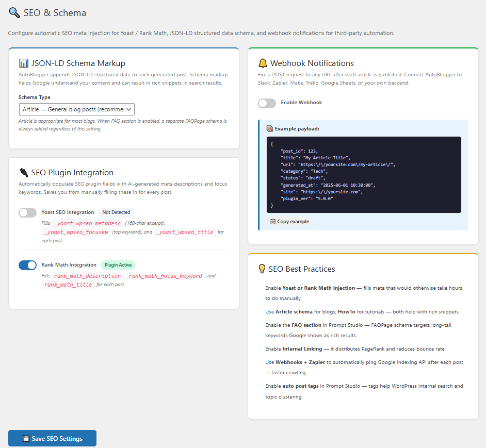Click the Example payload: label
The width and height of the screenshot is (486, 448).
[297, 128]
